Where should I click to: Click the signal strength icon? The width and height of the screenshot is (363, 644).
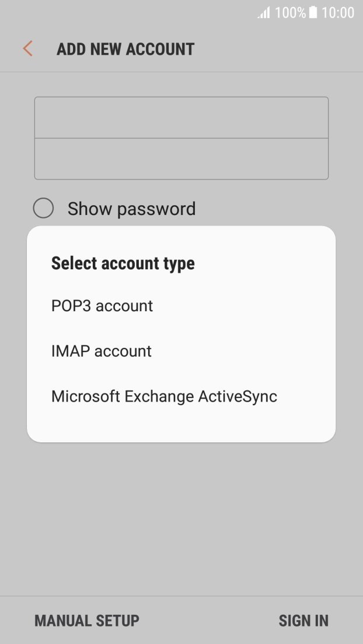[264, 12]
